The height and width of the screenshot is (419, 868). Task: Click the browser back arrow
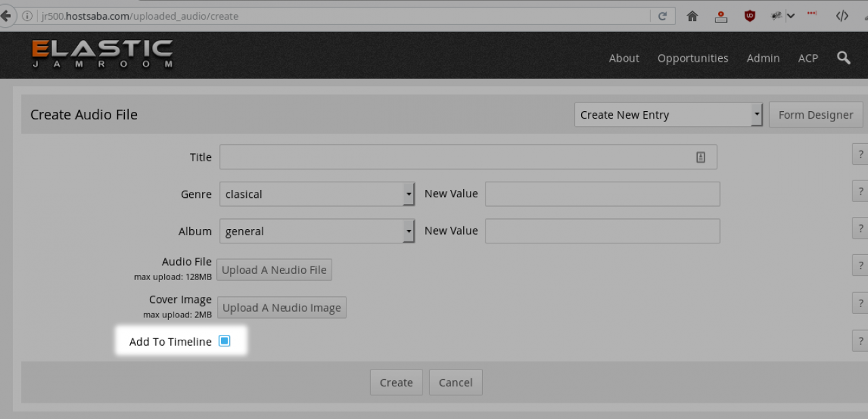click(5, 16)
